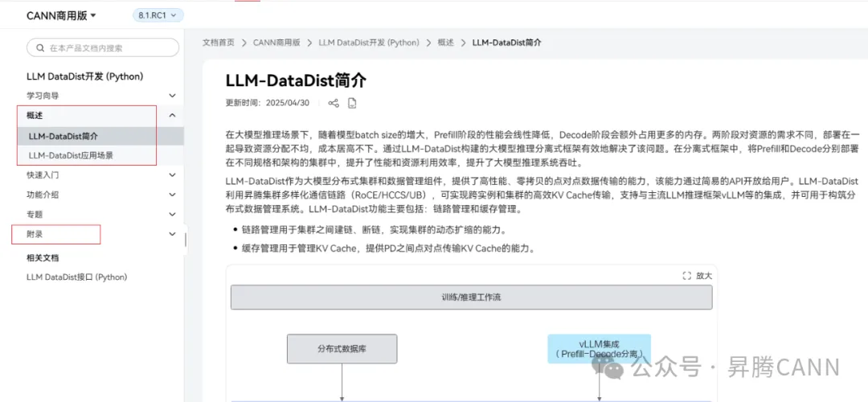Expand the 快速入门 section chevron
868x402 pixels.
click(x=172, y=175)
